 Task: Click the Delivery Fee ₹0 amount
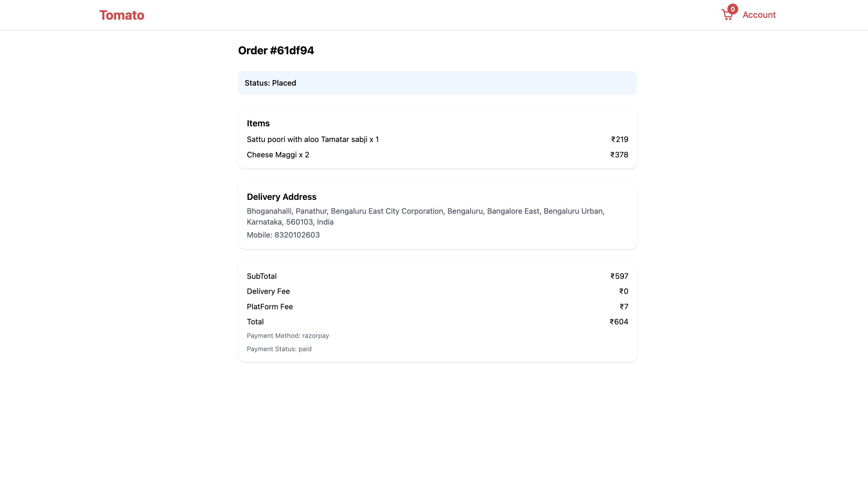[x=623, y=291]
